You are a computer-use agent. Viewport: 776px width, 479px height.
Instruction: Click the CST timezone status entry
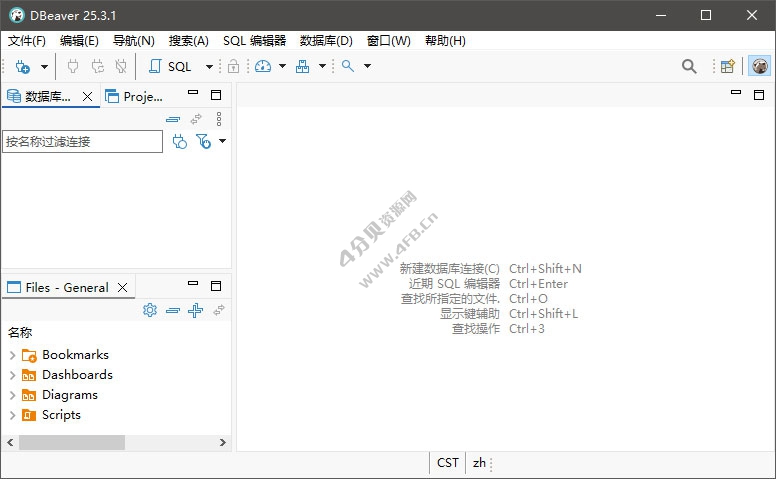point(447,463)
